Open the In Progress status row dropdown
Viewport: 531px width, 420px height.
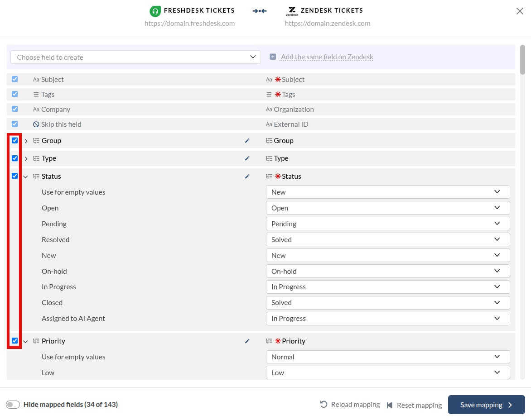tap(388, 287)
